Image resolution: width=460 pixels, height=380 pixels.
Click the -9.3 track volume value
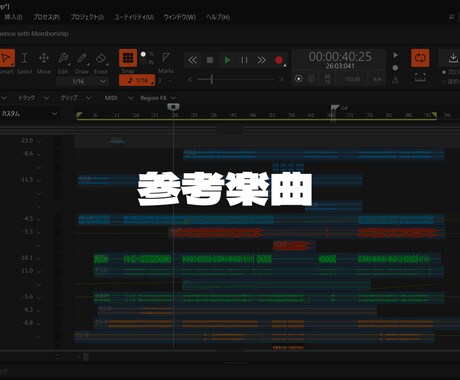click(28, 310)
